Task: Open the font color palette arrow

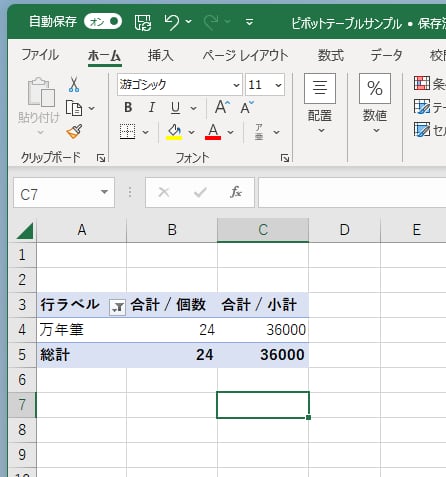Action: point(230,132)
